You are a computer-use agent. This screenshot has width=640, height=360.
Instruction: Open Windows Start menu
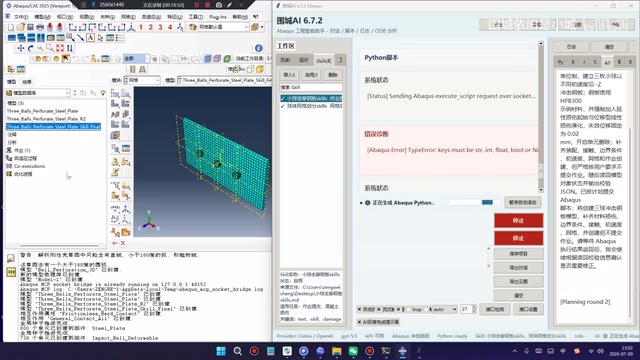[x=221, y=351]
